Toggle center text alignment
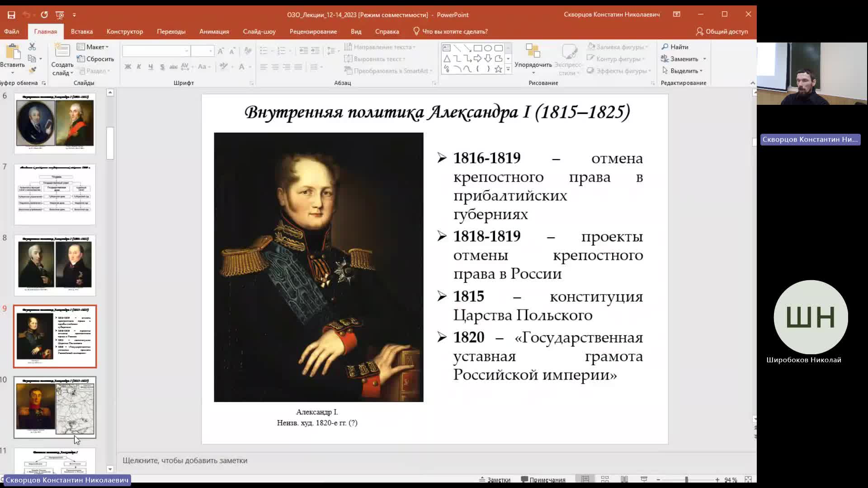Image resolution: width=868 pixels, height=488 pixels. point(275,67)
